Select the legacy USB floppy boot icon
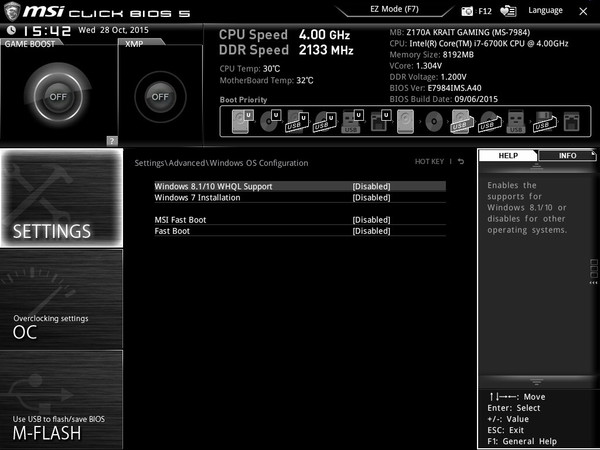Screen dimensions: 600x450 [545, 121]
